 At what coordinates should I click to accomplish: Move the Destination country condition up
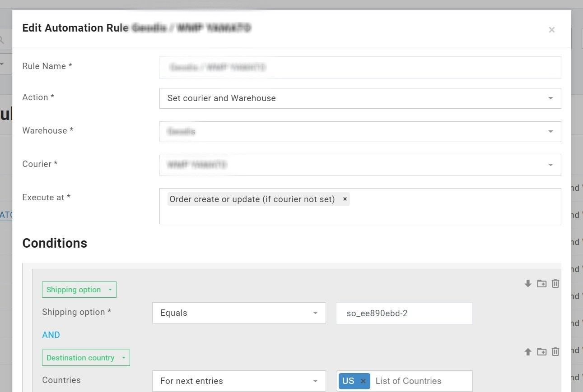527,352
